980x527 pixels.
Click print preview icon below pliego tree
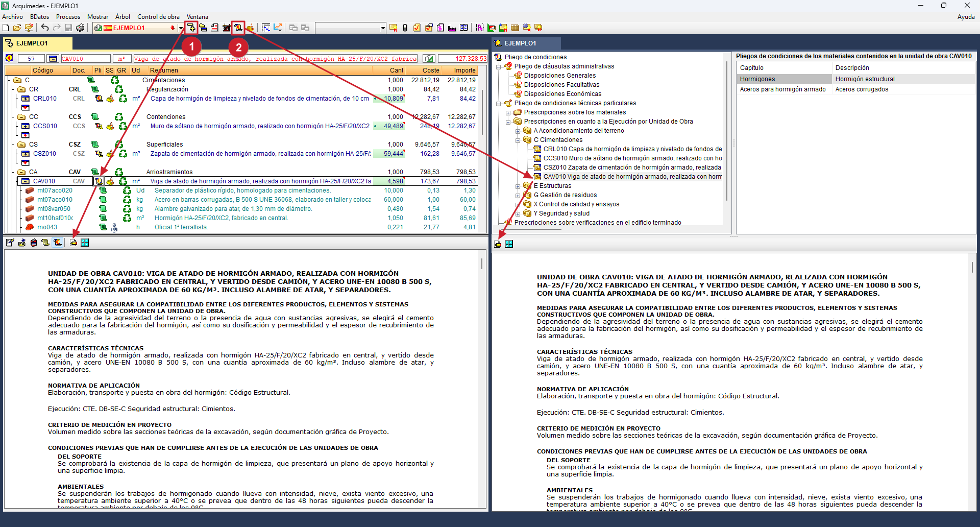click(498, 244)
